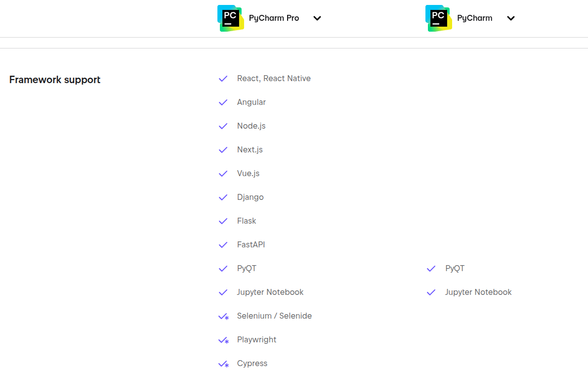
Task: Click the Django framework entry
Action: point(250,197)
